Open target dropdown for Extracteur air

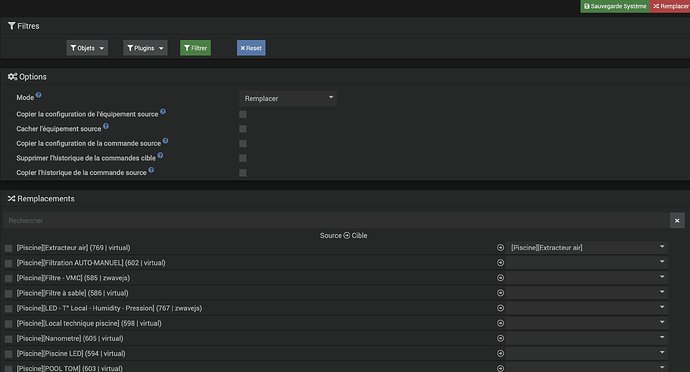587,248
